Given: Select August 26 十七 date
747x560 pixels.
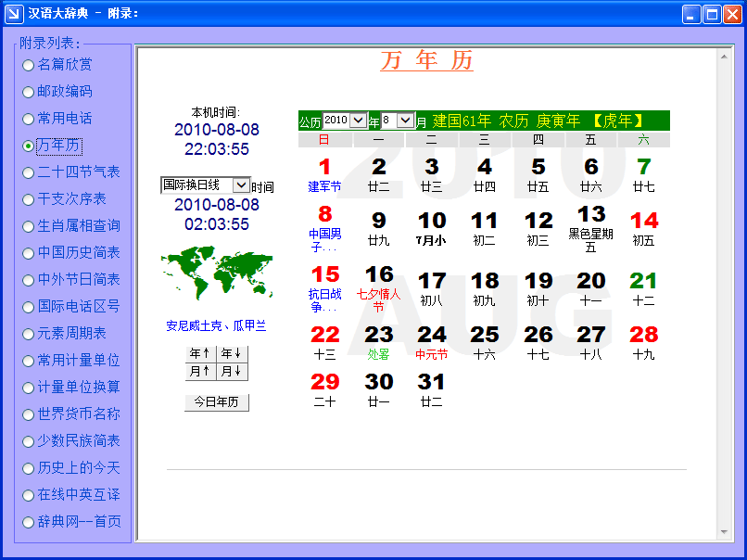Looking at the screenshot, I should pos(538,343).
